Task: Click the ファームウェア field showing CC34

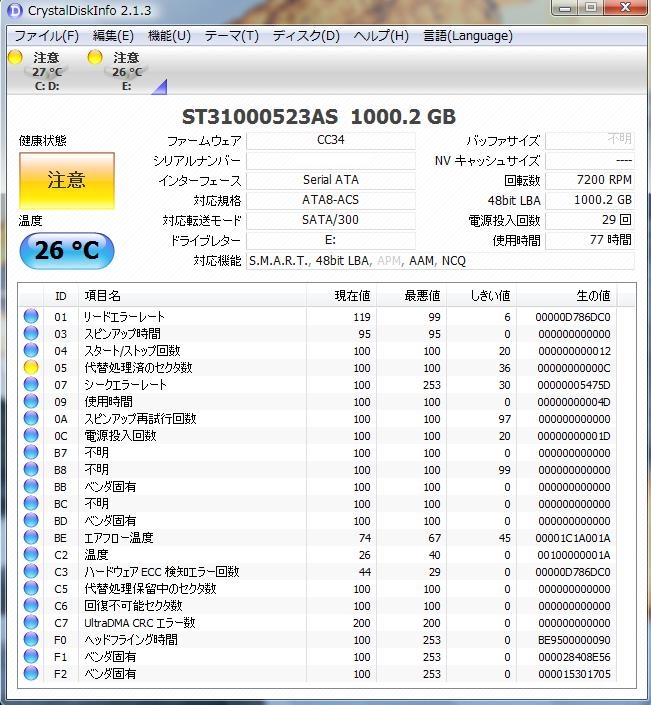Action: click(x=331, y=140)
